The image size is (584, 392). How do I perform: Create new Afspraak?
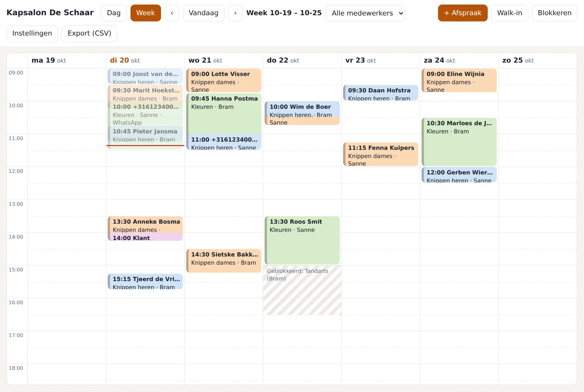coord(463,13)
